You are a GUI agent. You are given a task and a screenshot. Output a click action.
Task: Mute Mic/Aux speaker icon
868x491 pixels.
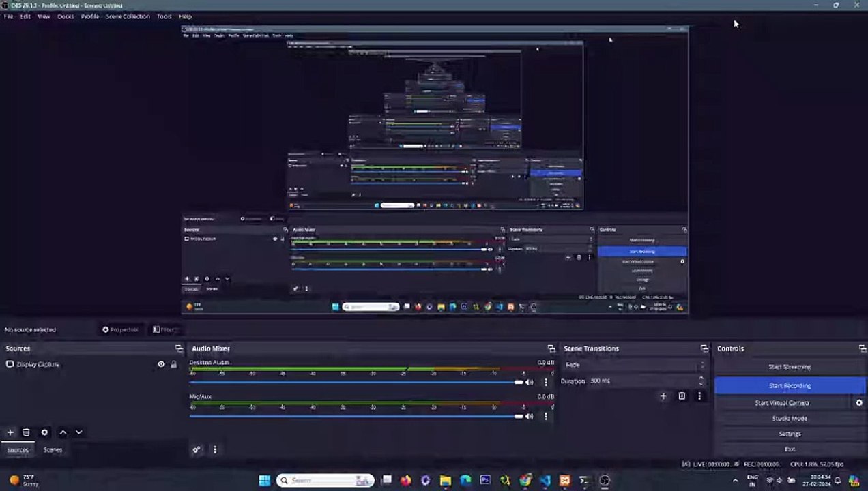tap(529, 416)
